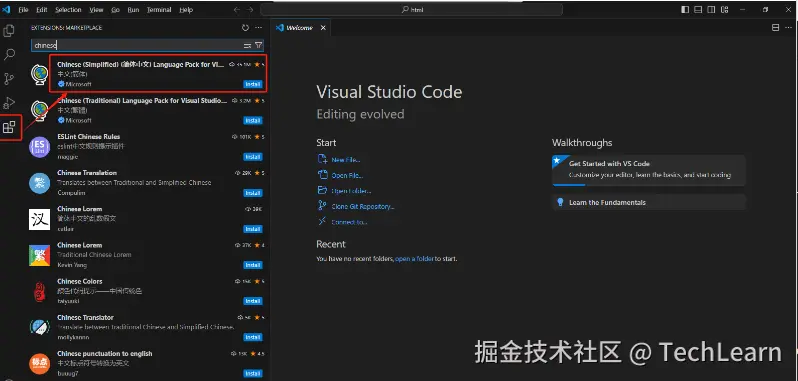Click the VS Code logo in title bar
Image resolution: width=798 pixels, height=381 pixels.
pyautogui.click(x=6, y=10)
